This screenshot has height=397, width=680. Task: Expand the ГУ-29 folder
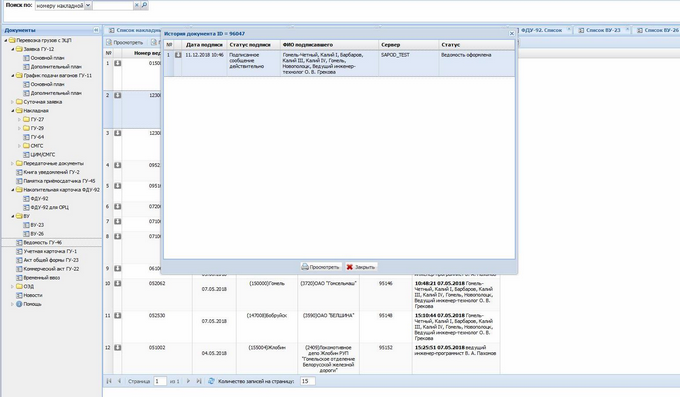click(20, 128)
